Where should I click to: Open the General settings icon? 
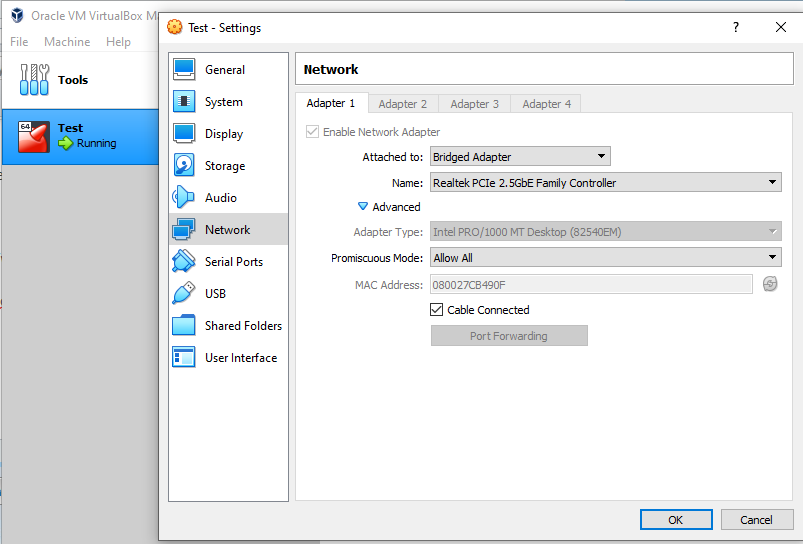pyautogui.click(x=184, y=70)
